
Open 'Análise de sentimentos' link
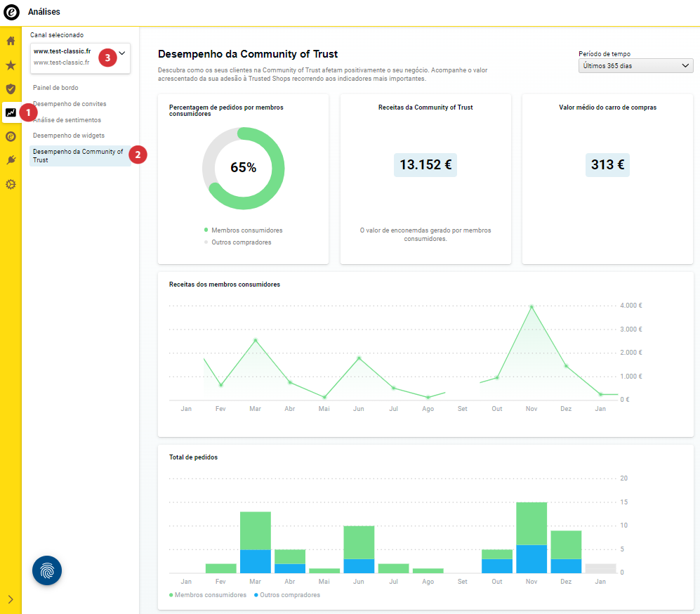point(67,120)
